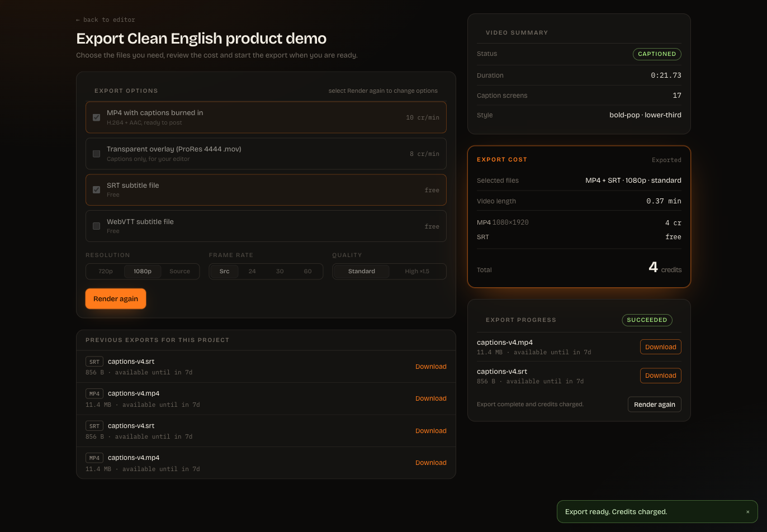Toggle Transparent overlay ProRes 4444 checkbox
767x532 pixels.
(x=96, y=154)
